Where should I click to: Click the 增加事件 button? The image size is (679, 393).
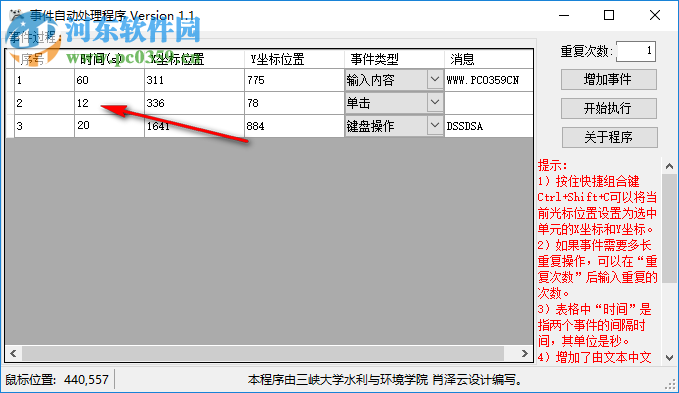[608, 80]
